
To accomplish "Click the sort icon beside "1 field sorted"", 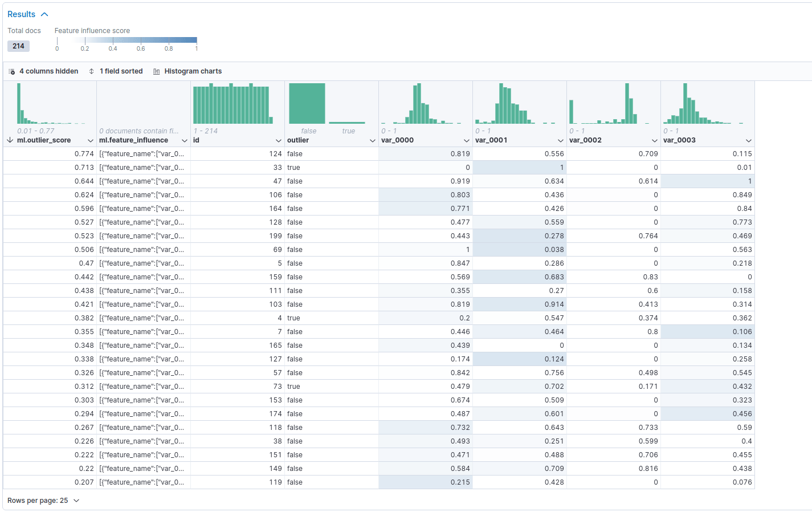I will pos(91,71).
